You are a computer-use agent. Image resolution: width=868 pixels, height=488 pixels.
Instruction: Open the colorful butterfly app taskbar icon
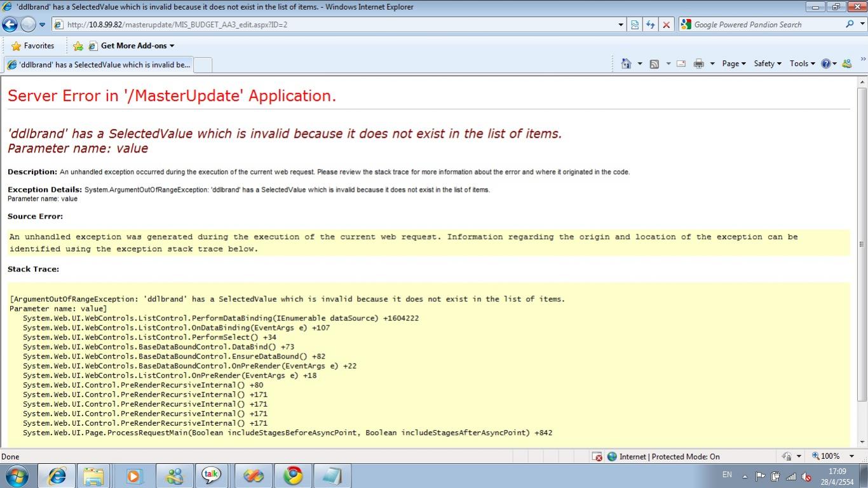[x=253, y=476]
